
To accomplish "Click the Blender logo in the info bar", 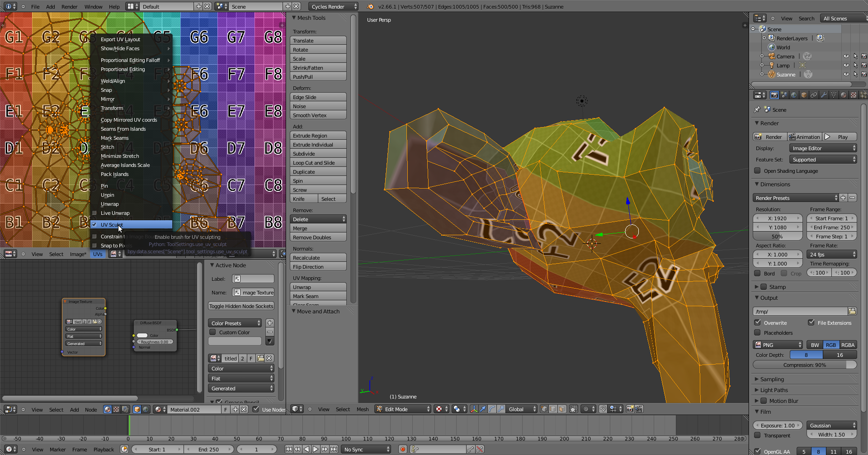I will (370, 6).
